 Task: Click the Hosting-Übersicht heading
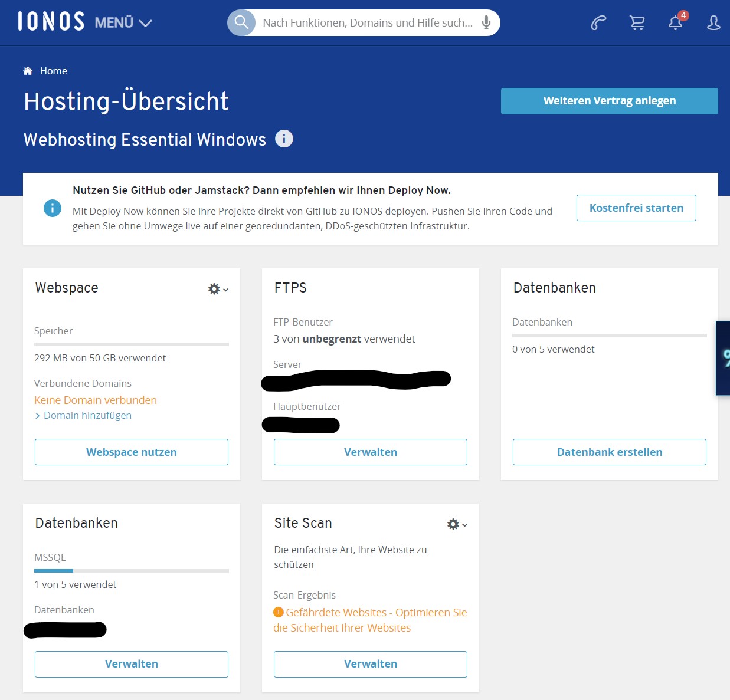tap(126, 101)
